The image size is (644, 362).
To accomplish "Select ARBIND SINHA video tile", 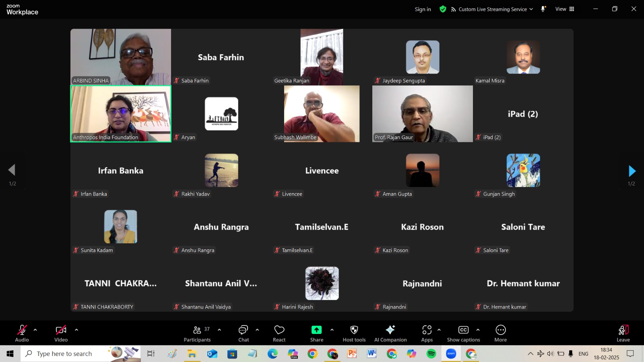I will click(121, 57).
